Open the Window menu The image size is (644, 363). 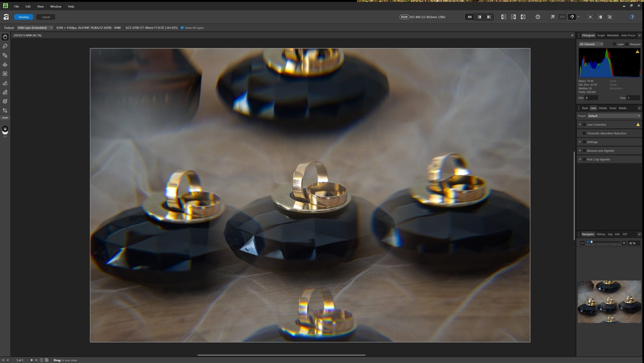tap(56, 6)
